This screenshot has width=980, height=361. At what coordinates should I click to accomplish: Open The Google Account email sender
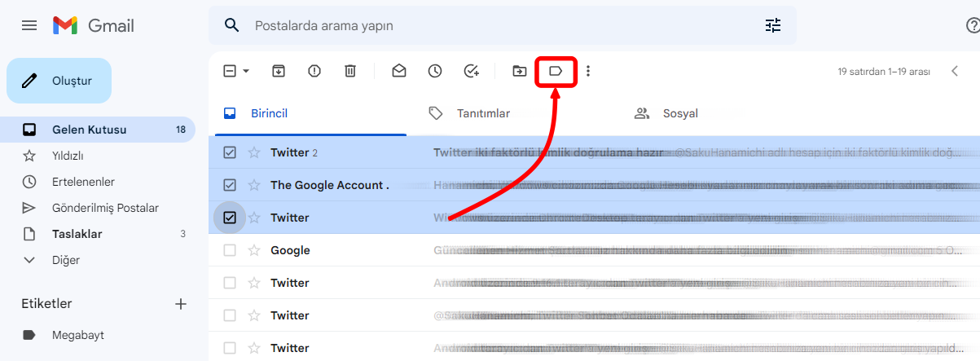[x=329, y=185]
